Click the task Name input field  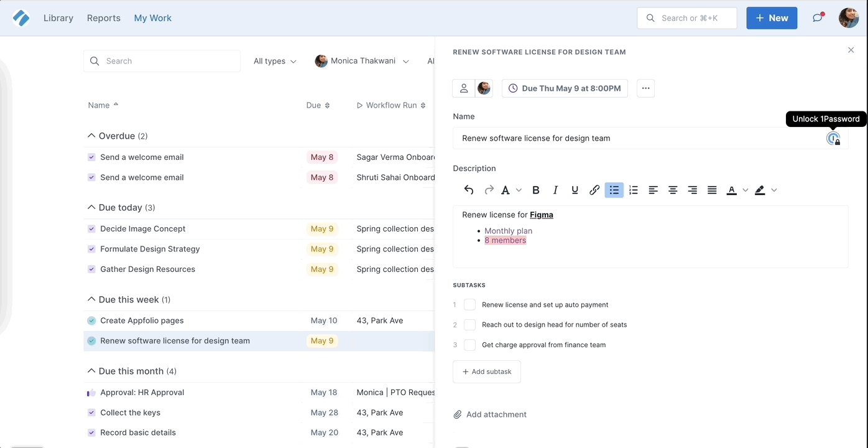coord(650,138)
